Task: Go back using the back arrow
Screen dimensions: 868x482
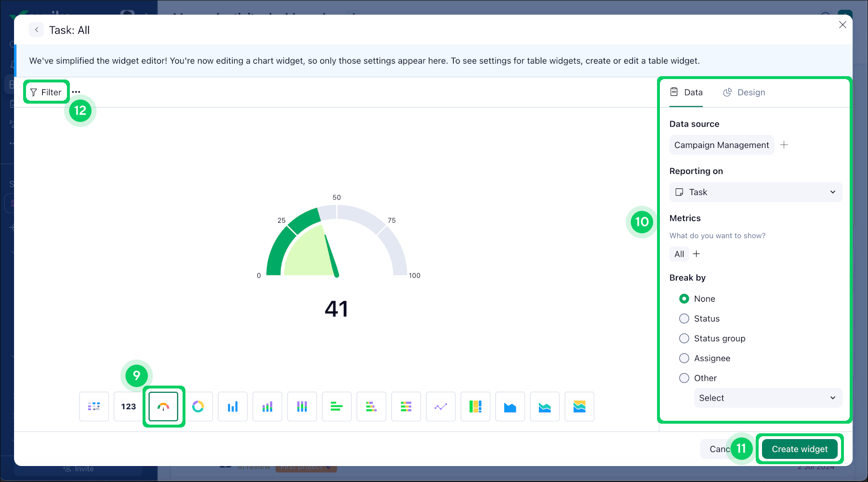Action: [37, 29]
